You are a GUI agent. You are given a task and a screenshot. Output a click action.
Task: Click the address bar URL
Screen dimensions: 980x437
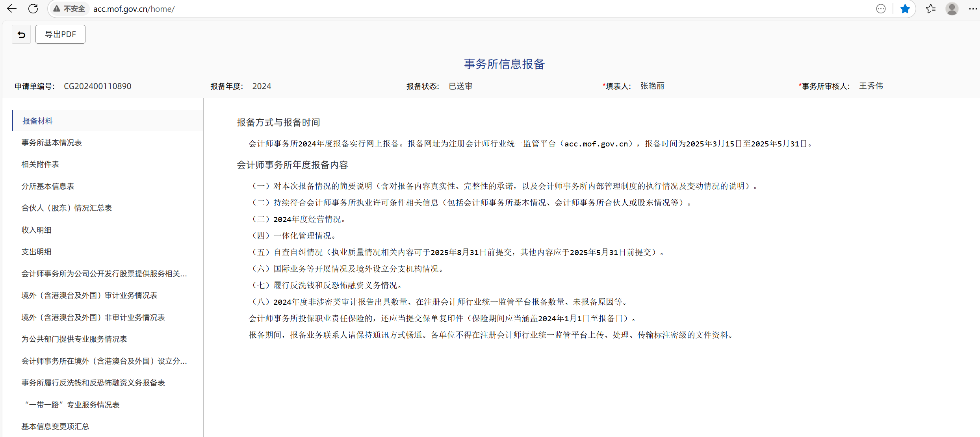[134, 9]
